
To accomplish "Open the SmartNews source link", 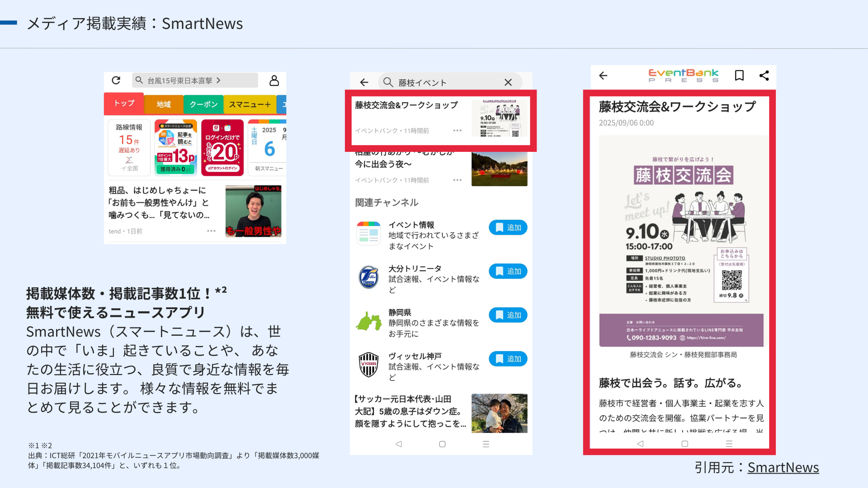I will (x=783, y=467).
